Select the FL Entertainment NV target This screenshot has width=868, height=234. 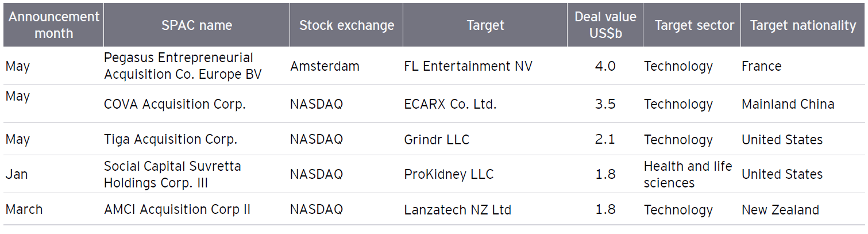(468, 66)
